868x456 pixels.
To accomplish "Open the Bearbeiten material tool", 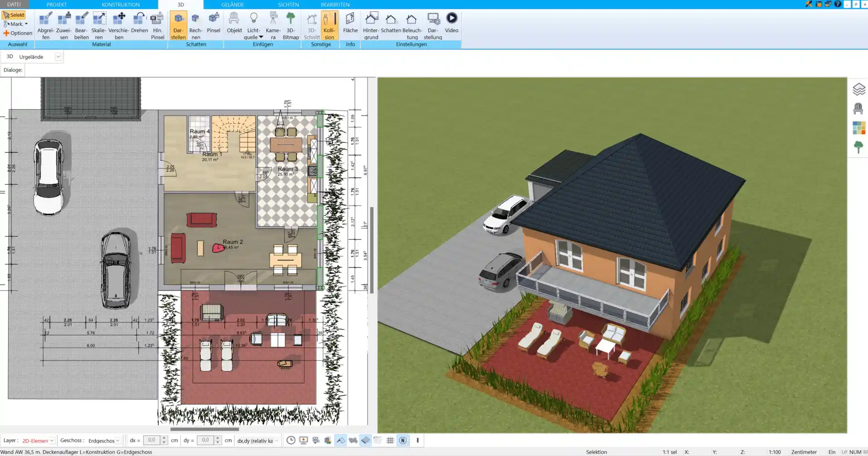I will pyautogui.click(x=82, y=26).
